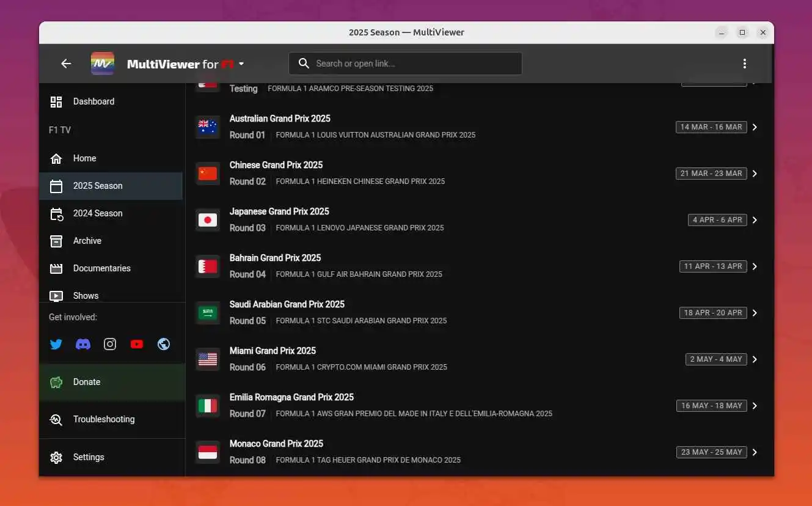
Task: Open Emilia Romagna Grand Prix 2025 entry
Action: pos(479,406)
